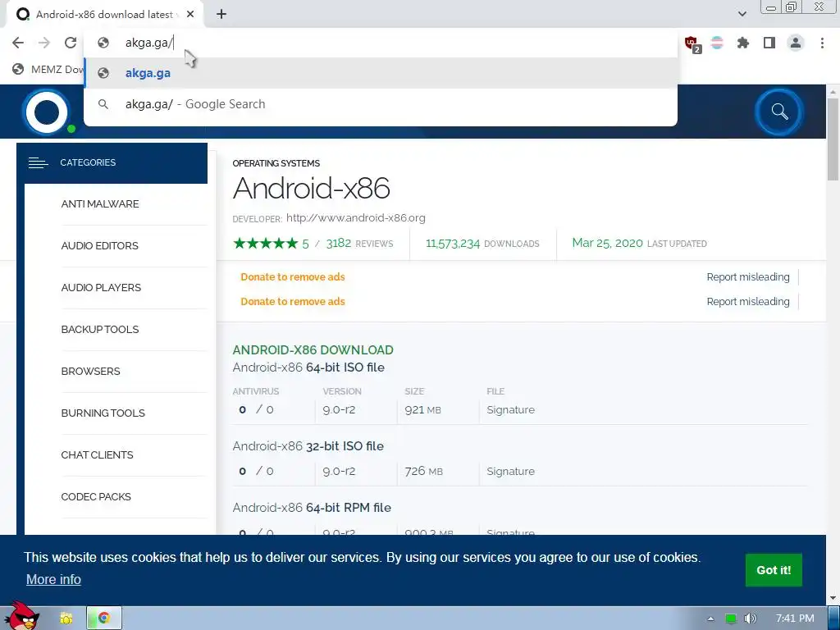Open the Chrome profile avatar
840x630 pixels.
796,43
